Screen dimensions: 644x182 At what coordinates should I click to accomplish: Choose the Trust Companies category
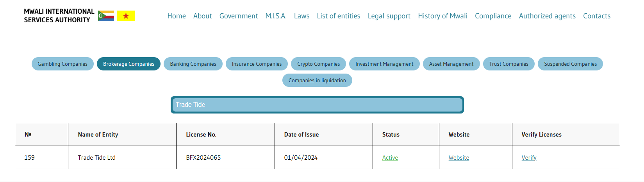coord(508,64)
